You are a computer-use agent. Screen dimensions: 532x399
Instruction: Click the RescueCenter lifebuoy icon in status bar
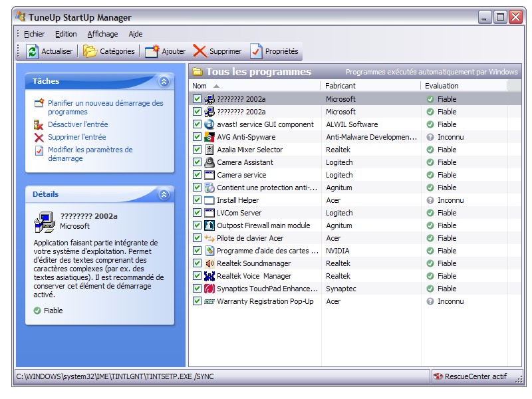(x=438, y=376)
